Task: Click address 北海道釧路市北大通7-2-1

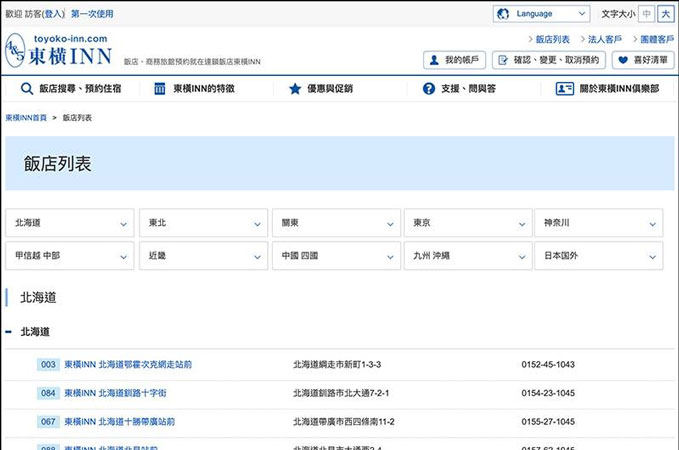Action: click(341, 393)
